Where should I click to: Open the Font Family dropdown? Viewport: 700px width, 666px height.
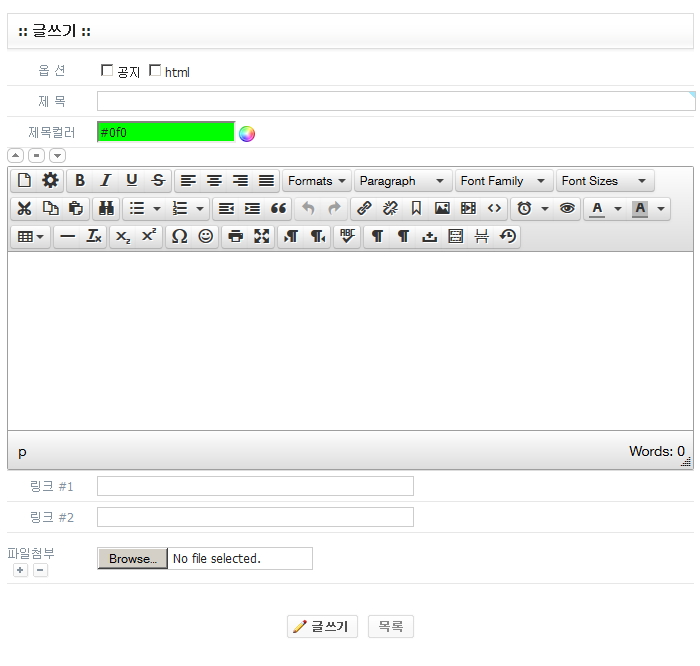(x=504, y=181)
